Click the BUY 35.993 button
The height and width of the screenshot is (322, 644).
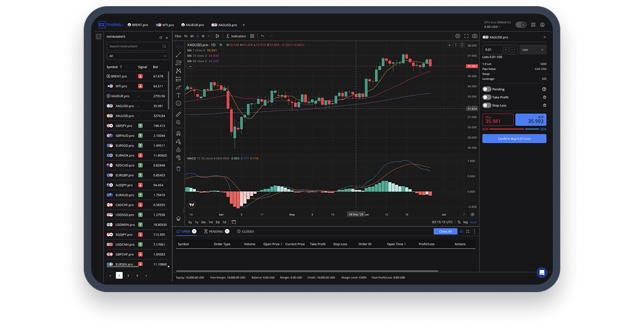click(531, 120)
